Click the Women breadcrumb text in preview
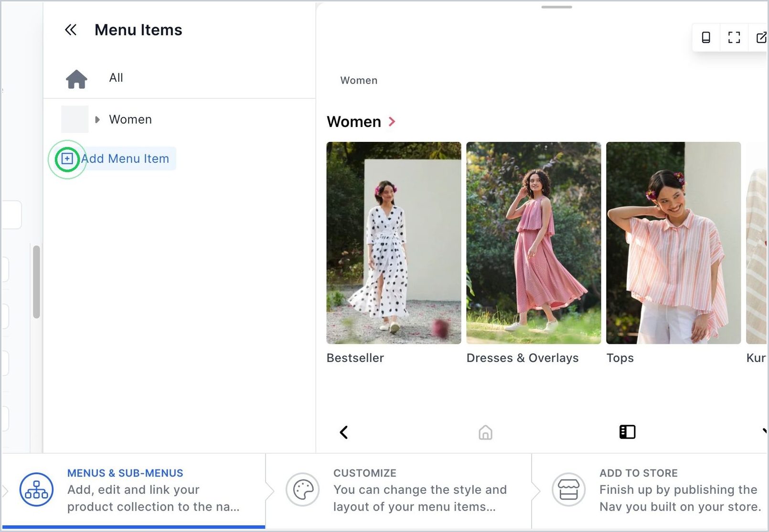This screenshot has height=532, width=769. click(359, 81)
